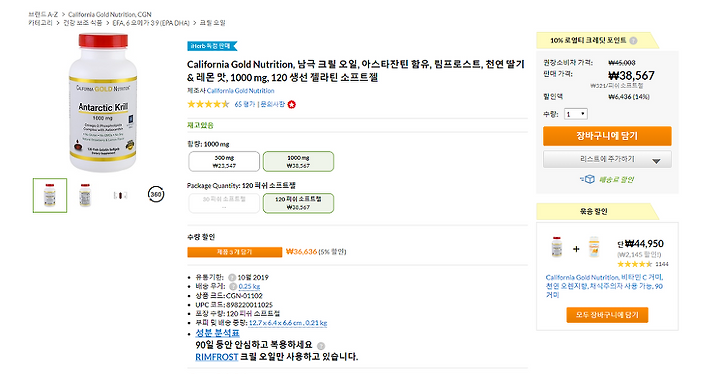Image resolution: width=720 pixels, height=374 pixels.
Task: Open the 65 reviews link
Action: (x=244, y=104)
